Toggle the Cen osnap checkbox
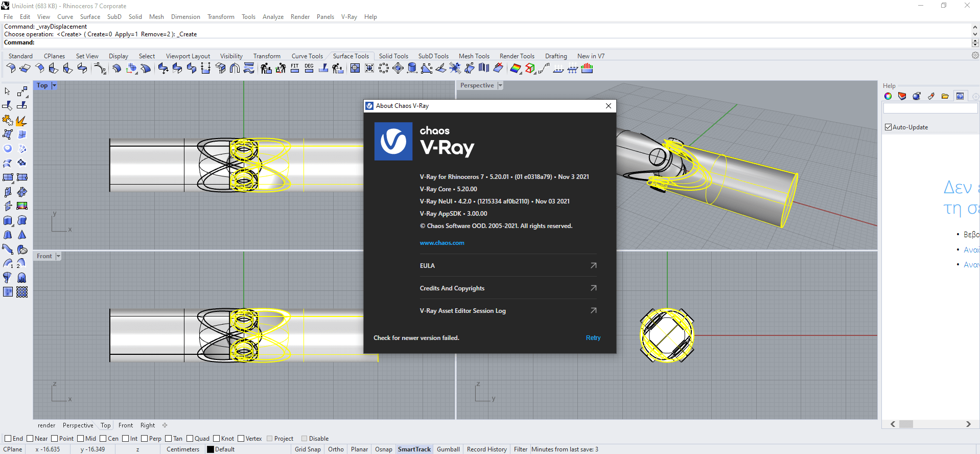 (103, 439)
